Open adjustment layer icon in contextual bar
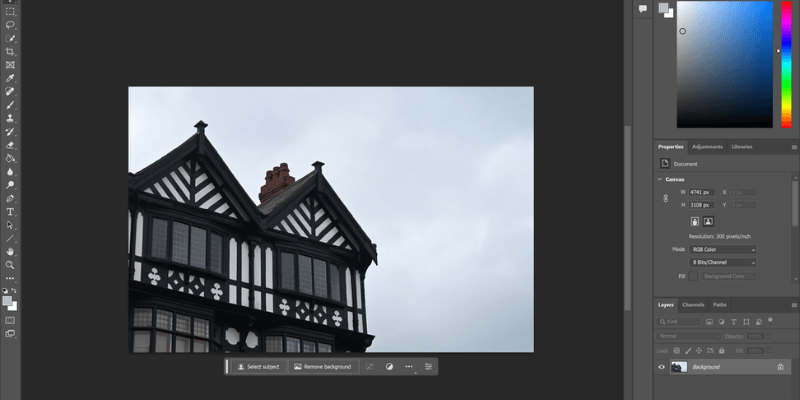800x400 pixels. tap(389, 367)
